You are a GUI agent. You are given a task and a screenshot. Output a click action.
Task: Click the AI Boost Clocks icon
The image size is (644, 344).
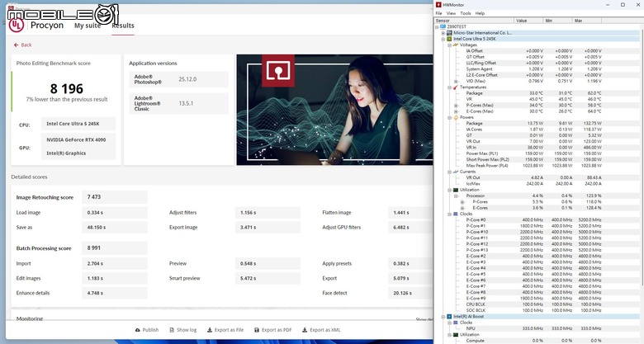[x=456, y=323]
